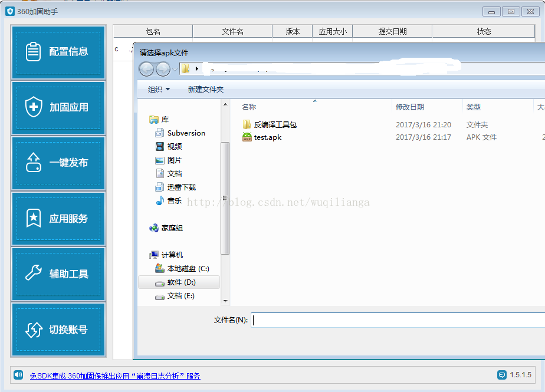Screen dimensions: 545x392
Task: Click the 文件夹 type cell of 反编译工具包
Action: coord(477,125)
